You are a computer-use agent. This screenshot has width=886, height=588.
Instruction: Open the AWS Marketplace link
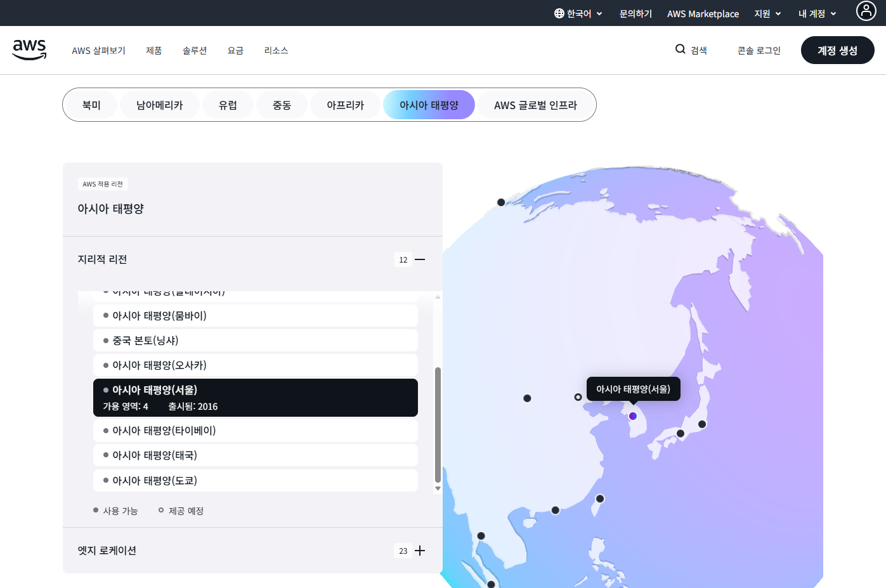[703, 13]
